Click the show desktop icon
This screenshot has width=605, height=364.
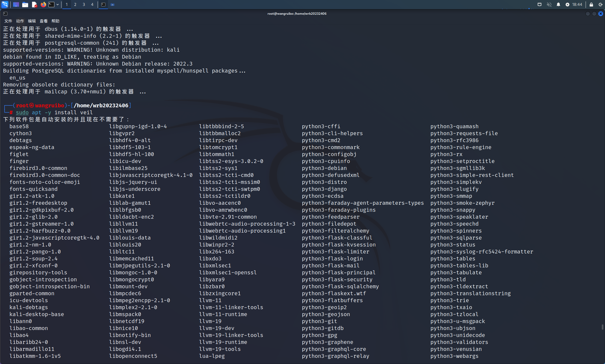16,4
